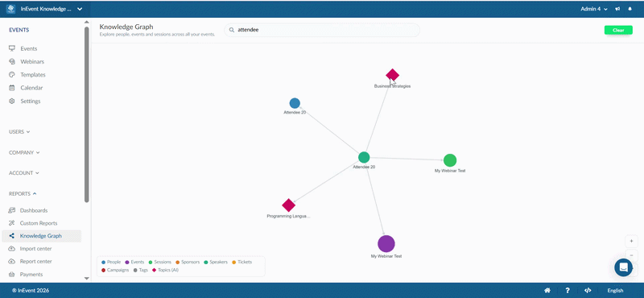Screen dimensions: 644x298
Task: Open the announcements megaphone icon
Action: [617, 9]
